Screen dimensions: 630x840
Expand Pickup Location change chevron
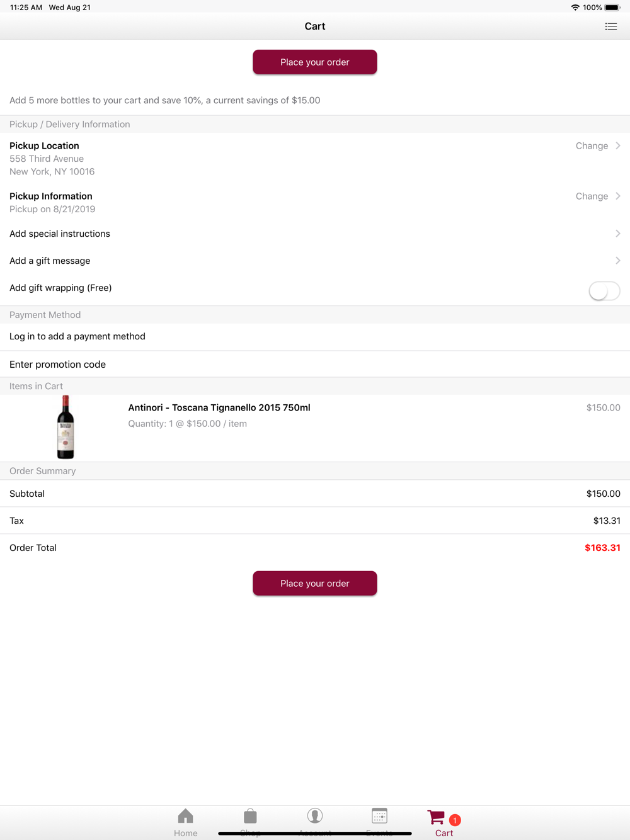[618, 145]
